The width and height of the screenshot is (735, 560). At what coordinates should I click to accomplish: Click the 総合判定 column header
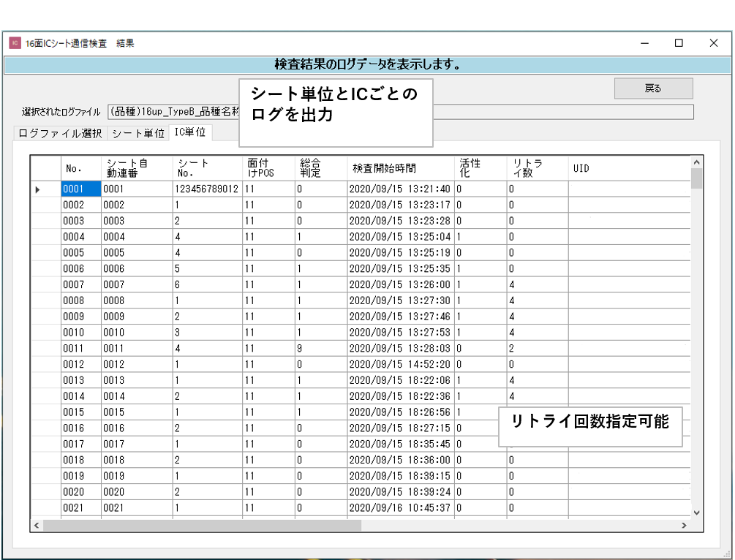click(322, 168)
